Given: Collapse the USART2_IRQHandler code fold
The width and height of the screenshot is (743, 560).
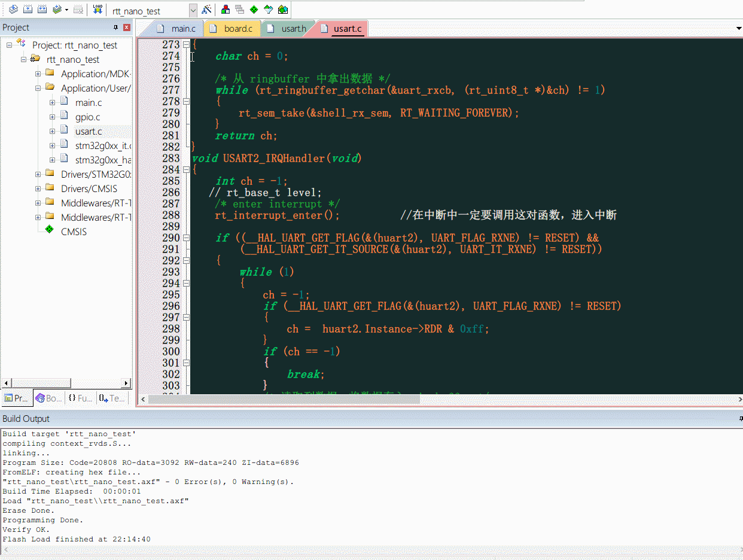Looking at the screenshot, I should [x=185, y=169].
